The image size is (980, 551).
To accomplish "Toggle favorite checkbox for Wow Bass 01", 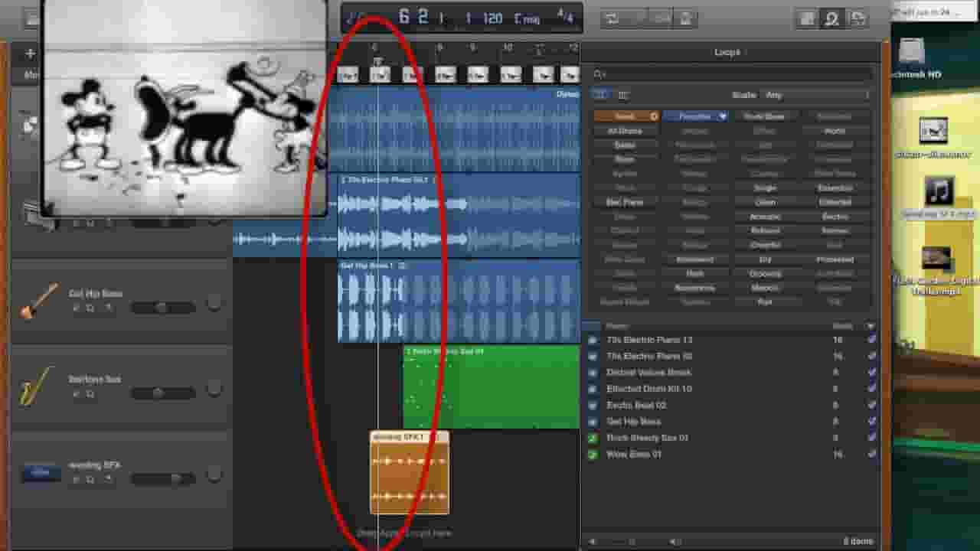I will click(871, 455).
